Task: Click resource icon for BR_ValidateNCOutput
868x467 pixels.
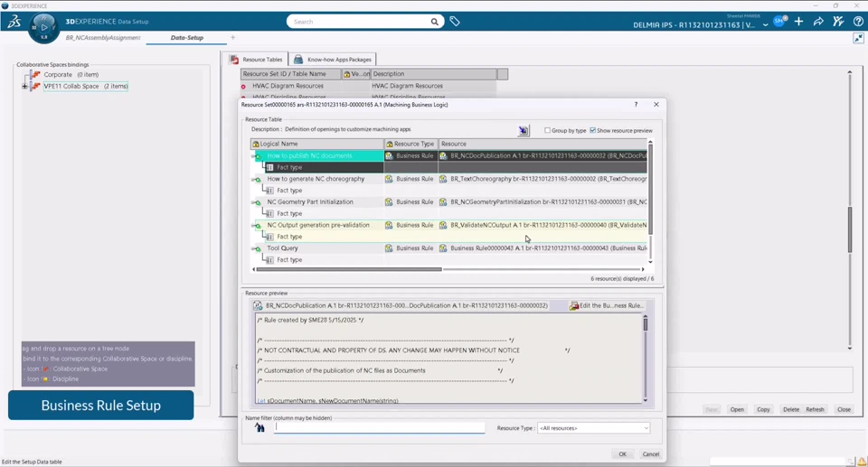Action: pyautogui.click(x=443, y=225)
